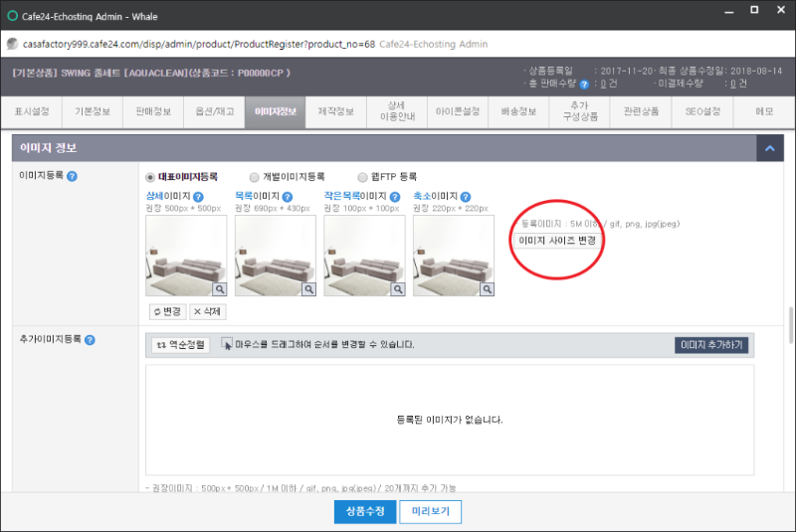The width and height of the screenshot is (796, 532).
Task: Open the SEO설정 tab
Action: coord(702,111)
